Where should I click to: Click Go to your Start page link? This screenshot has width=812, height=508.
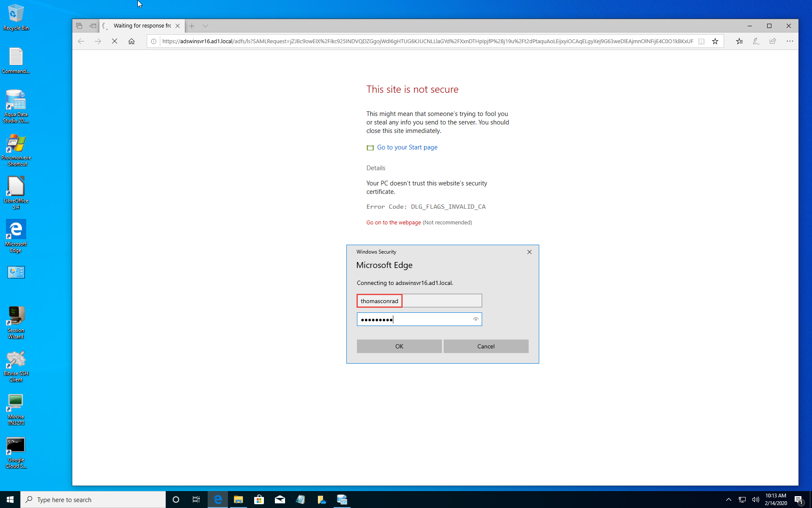click(407, 147)
